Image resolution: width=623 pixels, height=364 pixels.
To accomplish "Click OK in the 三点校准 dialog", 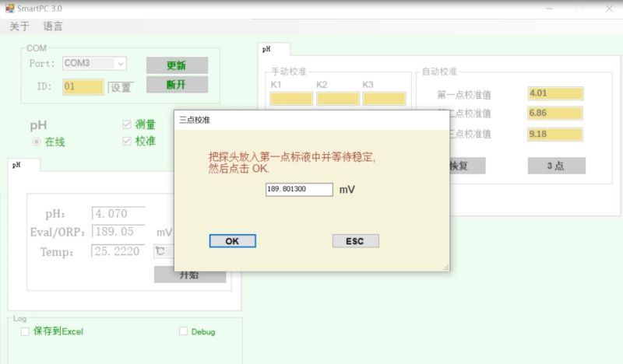I will [x=232, y=241].
